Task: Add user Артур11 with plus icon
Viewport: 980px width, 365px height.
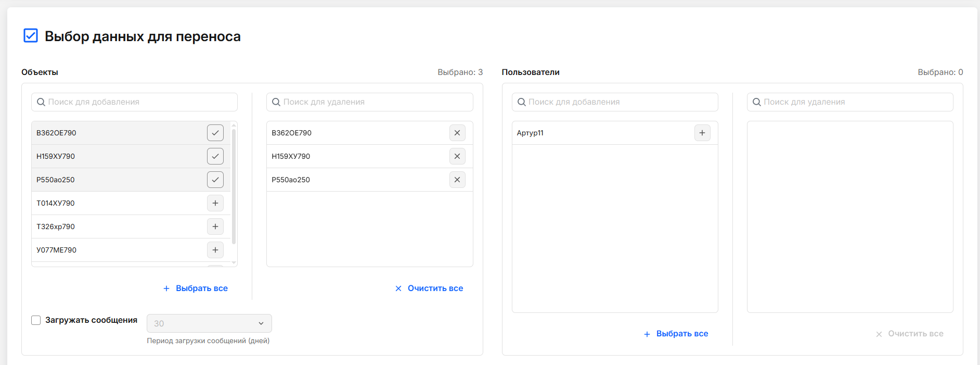Action: coord(702,133)
